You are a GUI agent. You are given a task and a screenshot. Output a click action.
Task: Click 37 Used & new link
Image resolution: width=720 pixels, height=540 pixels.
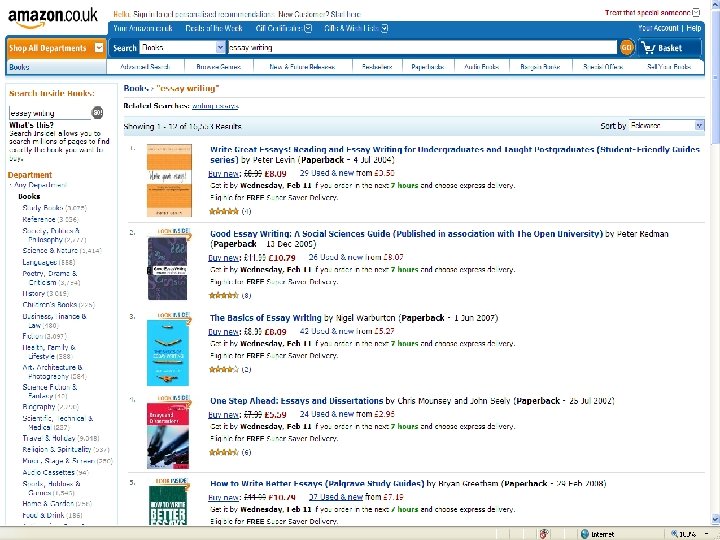point(336,497)
